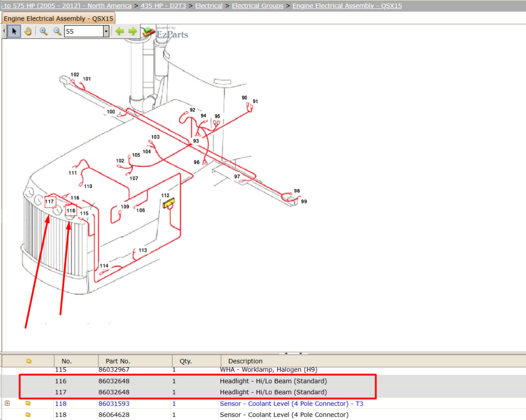
Task: Click callout 104 in the diagram
Action: pos(147,152)
